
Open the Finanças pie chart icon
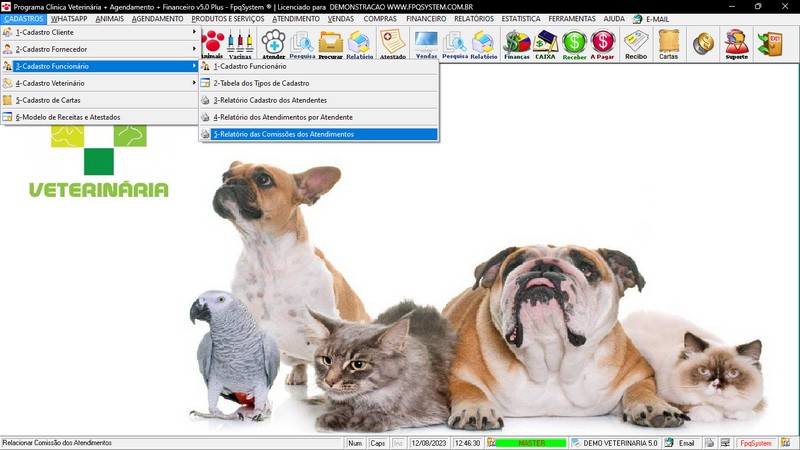pyautogui.click(x=517, y=44)
